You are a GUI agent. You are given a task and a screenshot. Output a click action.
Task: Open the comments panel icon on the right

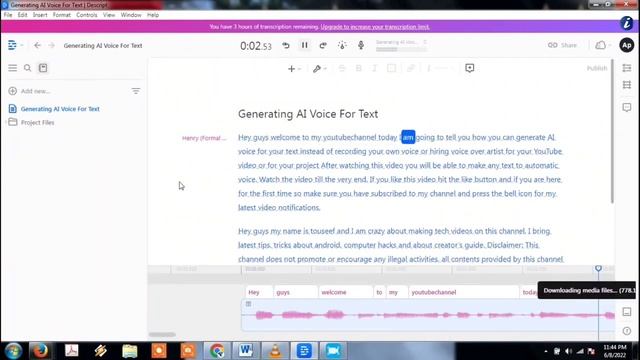[x=627, y=107]
